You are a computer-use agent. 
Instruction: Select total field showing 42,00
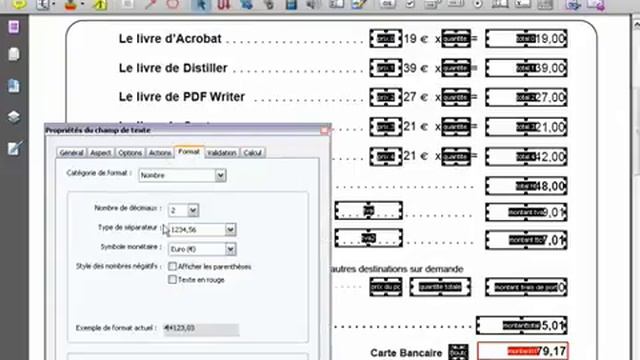[x=526, y=156]
